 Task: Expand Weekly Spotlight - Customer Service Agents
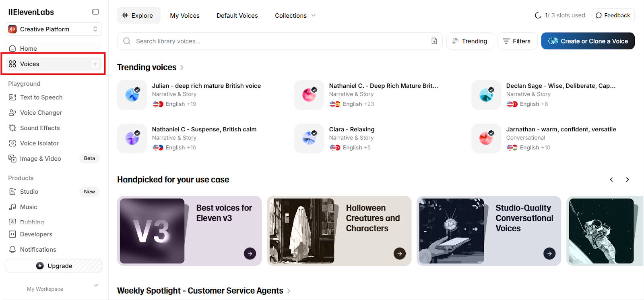(289, 291)
